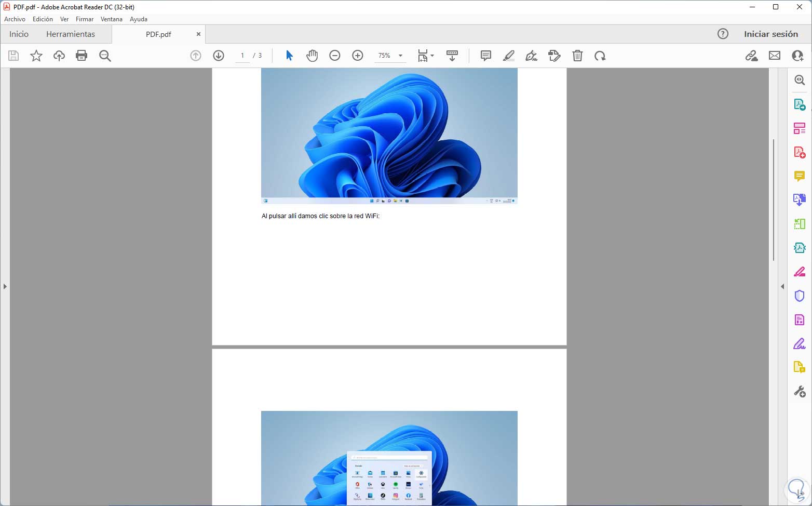812x506 pixels.
Task: Send file by email envelope icon
Action: [775, 56]
